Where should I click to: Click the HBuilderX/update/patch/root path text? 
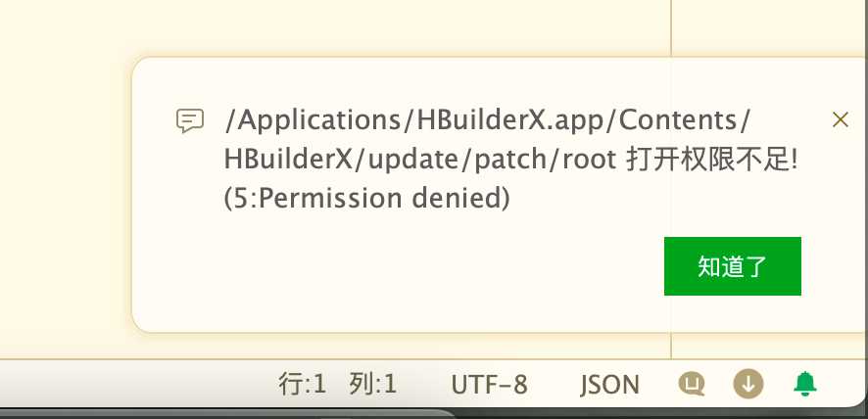click(420, 161)
